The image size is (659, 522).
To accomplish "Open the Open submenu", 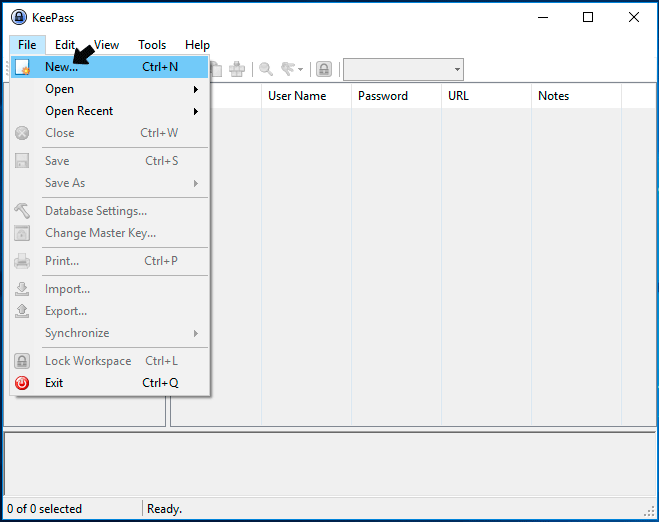I will pyautogui.click(x=110, y=89).
